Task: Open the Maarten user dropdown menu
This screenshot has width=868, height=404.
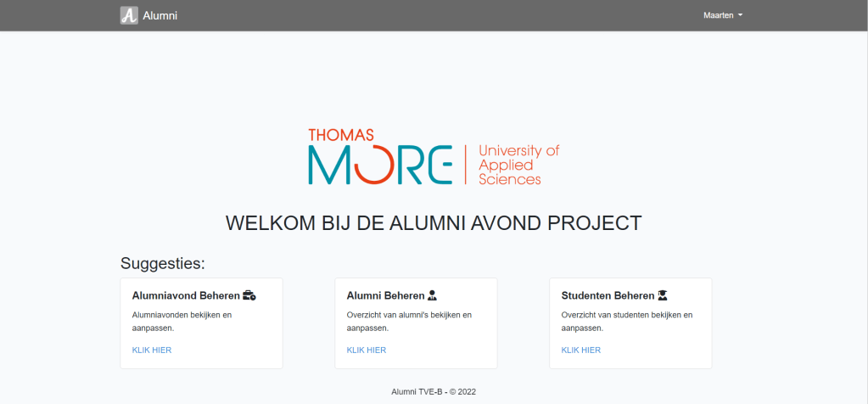Action: click(x=722, y=15)
